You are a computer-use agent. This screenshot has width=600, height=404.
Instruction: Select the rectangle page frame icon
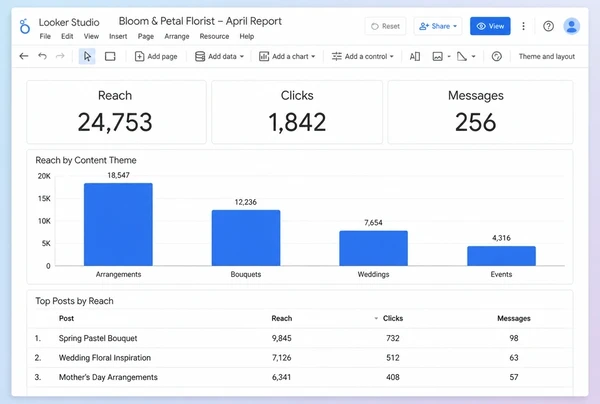pyautogui.click(x=110, y=57)
